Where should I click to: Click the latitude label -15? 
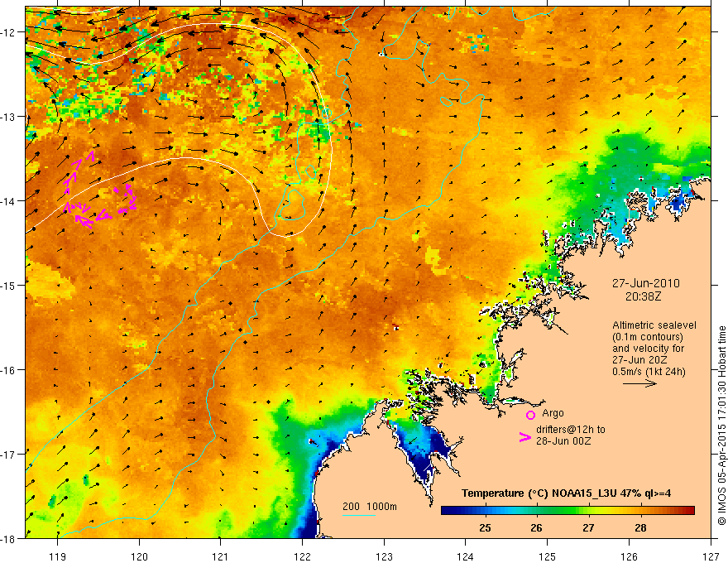click(9, 286)
